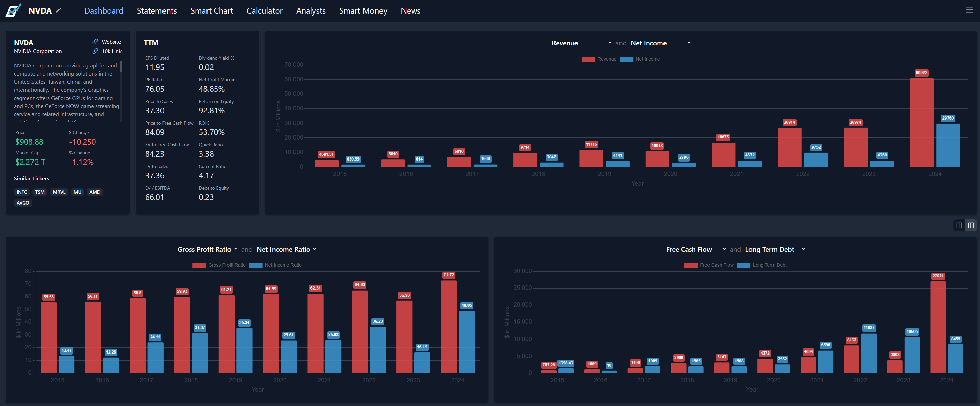Toggle the Revenue legend series
Screen dimensions: 980x406
tap(599, 59)
